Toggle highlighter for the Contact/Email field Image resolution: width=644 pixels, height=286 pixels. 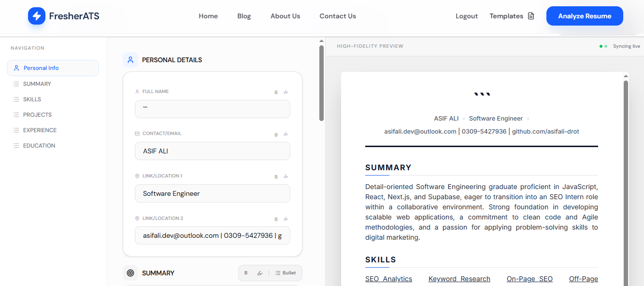coord(286,135)
